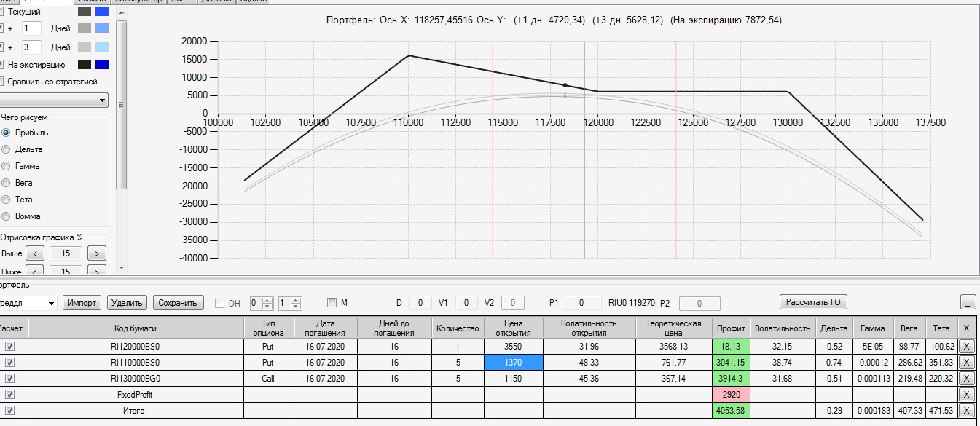Screen dimensions: 980x426
Task: Pick Текущий blue color swatch
Action: 102,12
